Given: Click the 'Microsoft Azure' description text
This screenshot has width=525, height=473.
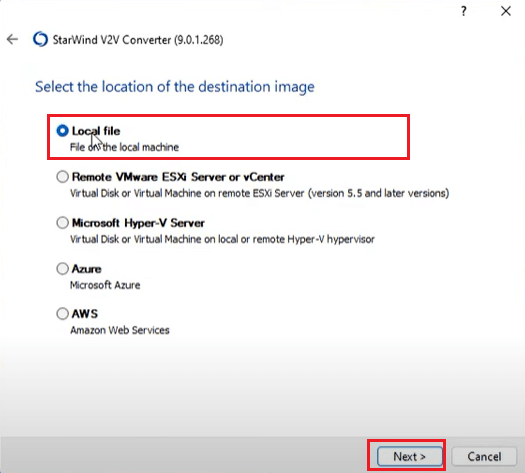Looking at the screenshot, I should [105, 285].
